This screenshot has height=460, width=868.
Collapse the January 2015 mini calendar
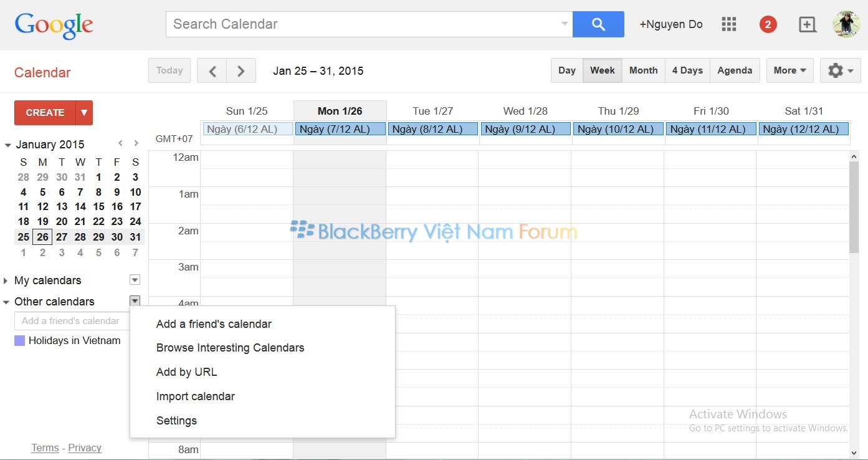pyautogui.click(x=7, y=145)
